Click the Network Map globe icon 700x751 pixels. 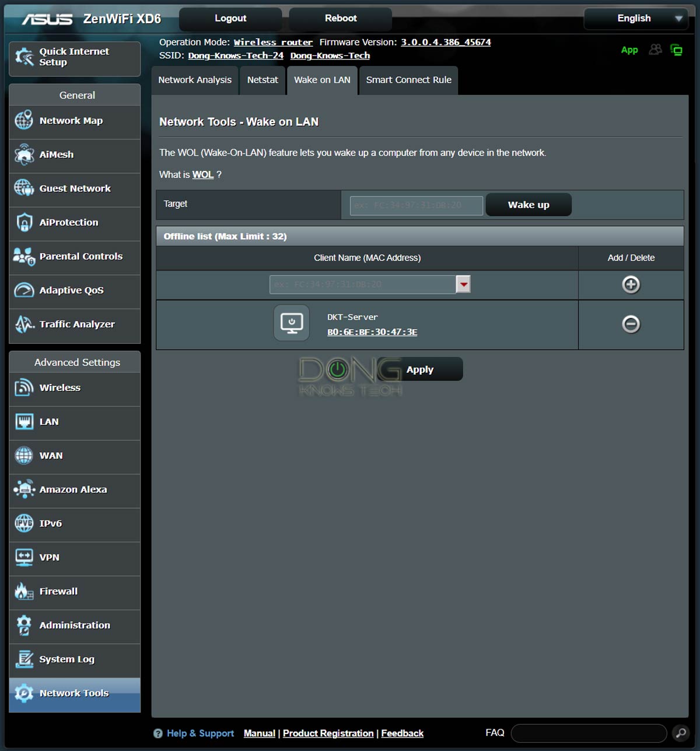tap(24, 120)
